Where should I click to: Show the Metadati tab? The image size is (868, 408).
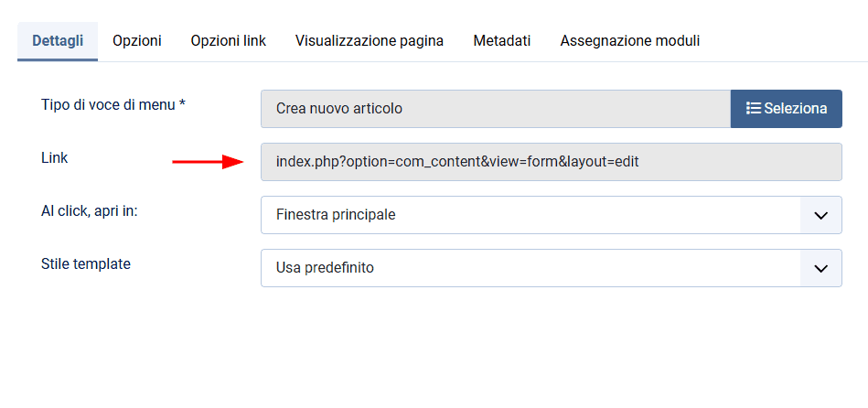[x=502, y=40]
